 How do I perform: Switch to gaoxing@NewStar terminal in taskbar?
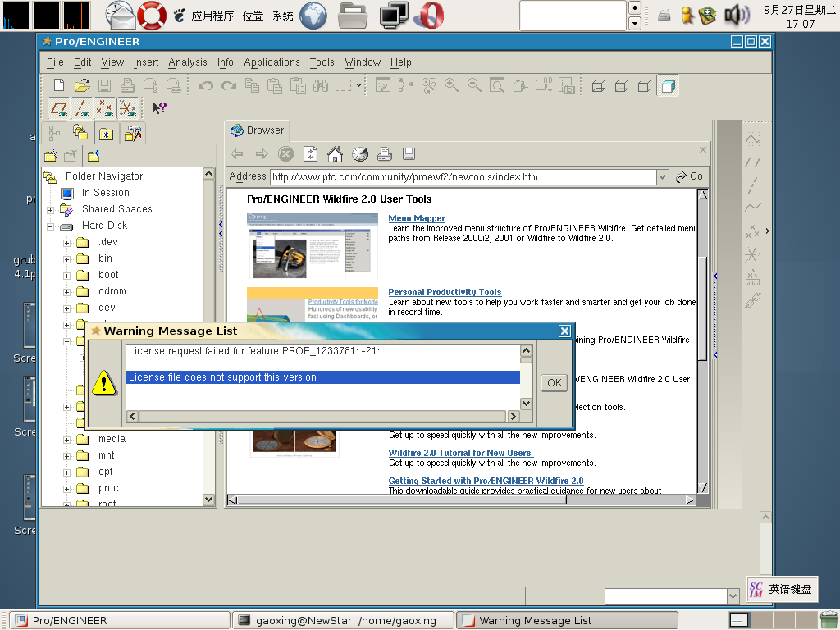pyautogui.click(x=343, y=620)
